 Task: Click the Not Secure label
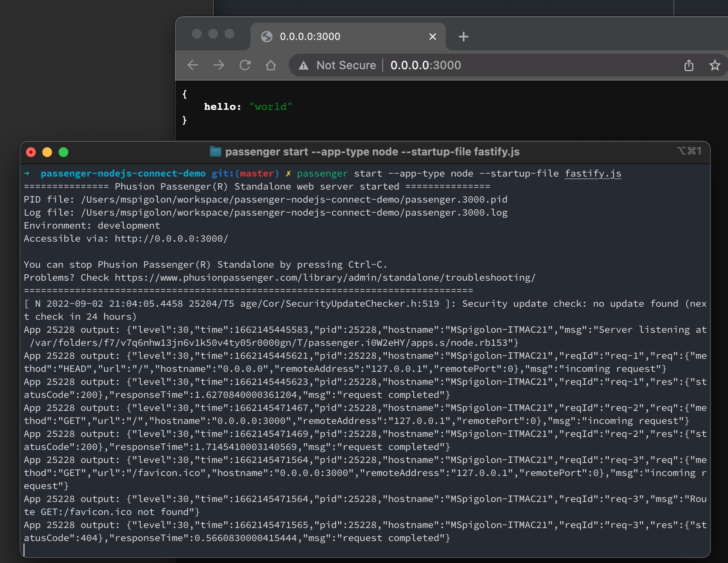[x=346, y=65]
